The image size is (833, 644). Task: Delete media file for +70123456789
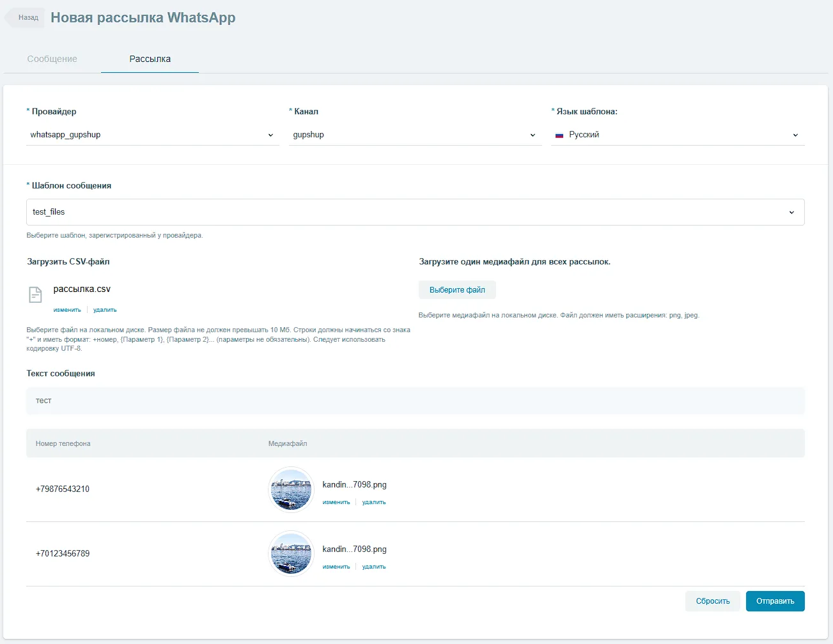tap(374, 567)
